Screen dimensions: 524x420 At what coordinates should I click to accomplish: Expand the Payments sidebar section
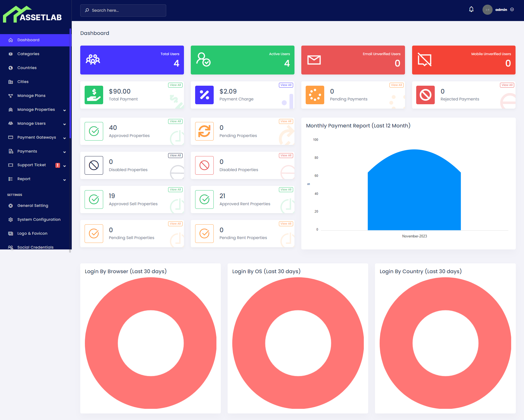pos(27,151)
